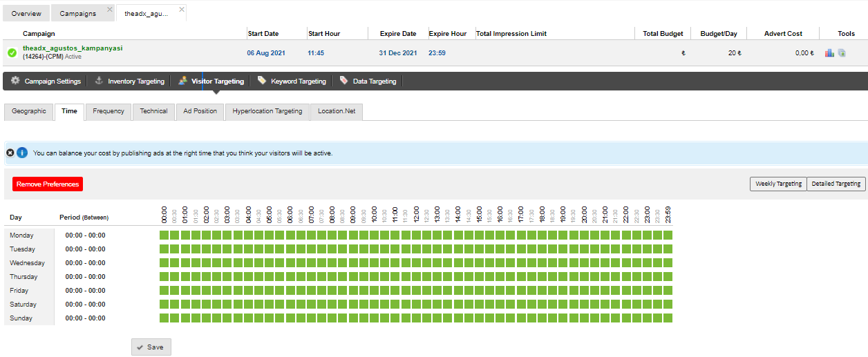
Task: Open Keyword Targeting section
Action: point(299,81)
